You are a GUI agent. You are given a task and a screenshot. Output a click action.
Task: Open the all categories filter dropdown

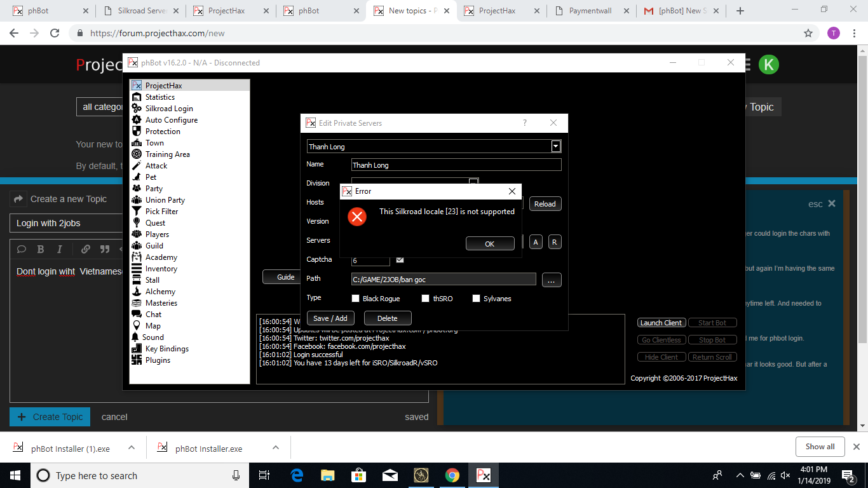pyautogui.click(x=102, y=107)
